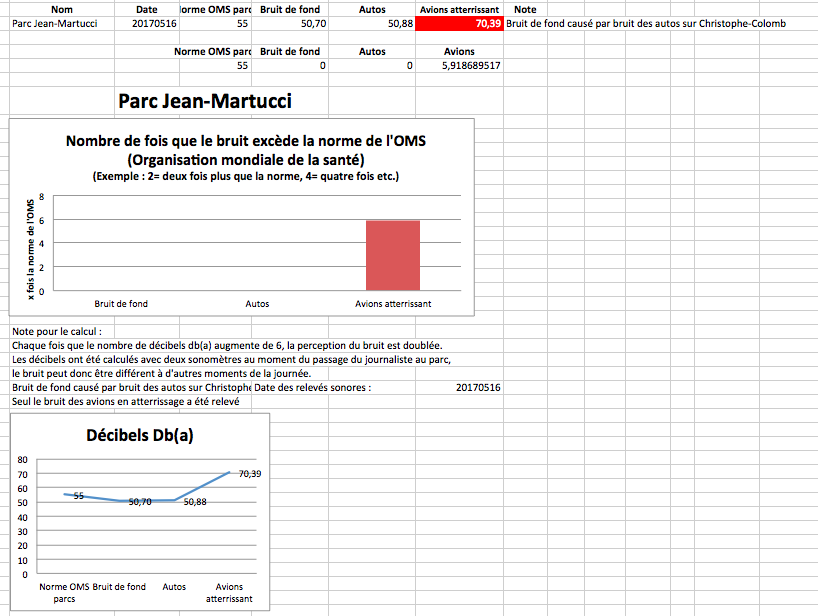The width and height of the screenshot is (818, 616).
Task: Click the 'Note pour le calcul' cell
Action: pyautogui.click(x=58, y=331)
